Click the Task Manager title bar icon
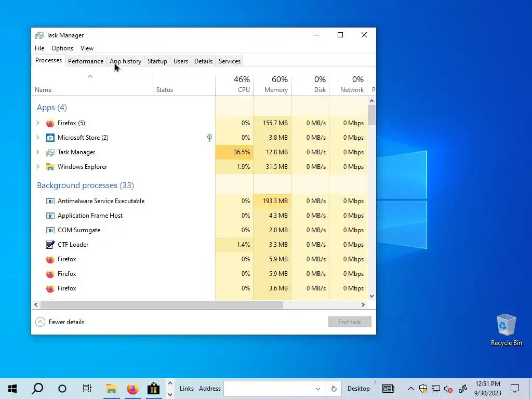This screenshot has width=532, height=399. [x=39, y=35]
